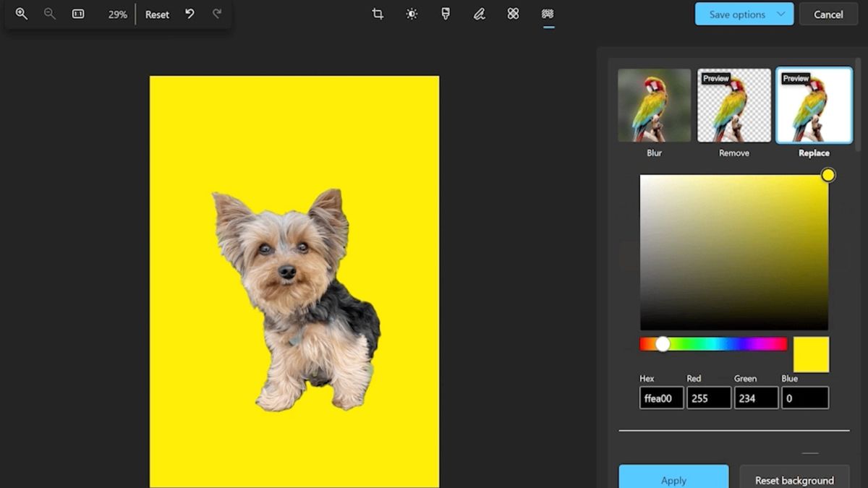Viewport: 868px width, 488px height.
Task: Choose the Replace background option
Action: [x=813, y=106]
